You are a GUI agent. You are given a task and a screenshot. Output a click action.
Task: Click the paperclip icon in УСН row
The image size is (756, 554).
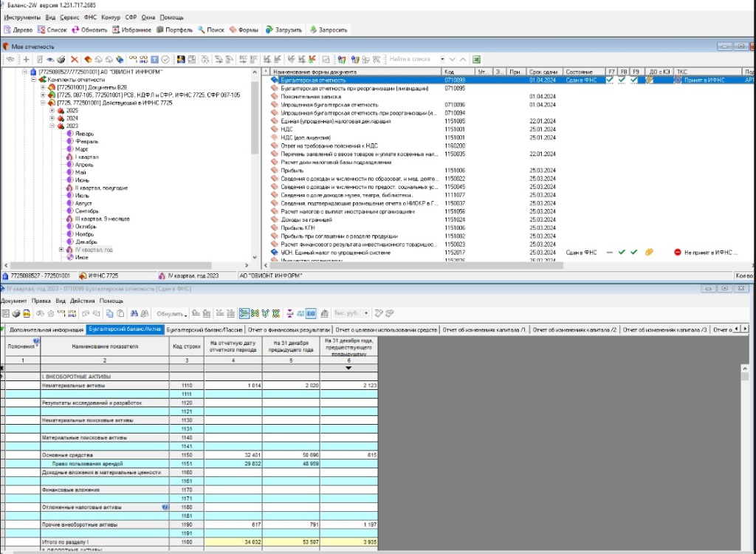tap(649, 253)
